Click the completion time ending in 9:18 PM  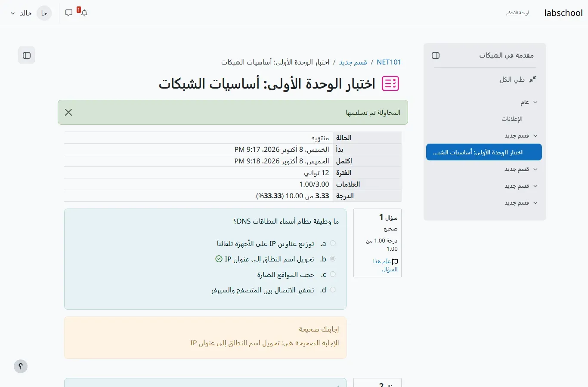[282, 161]
